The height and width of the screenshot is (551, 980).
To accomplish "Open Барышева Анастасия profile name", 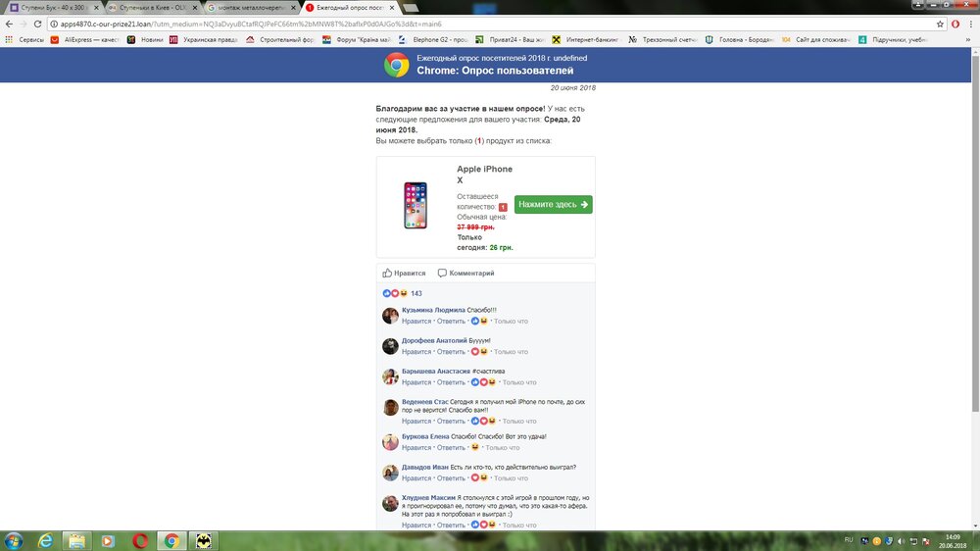I will tap(436, 371).
